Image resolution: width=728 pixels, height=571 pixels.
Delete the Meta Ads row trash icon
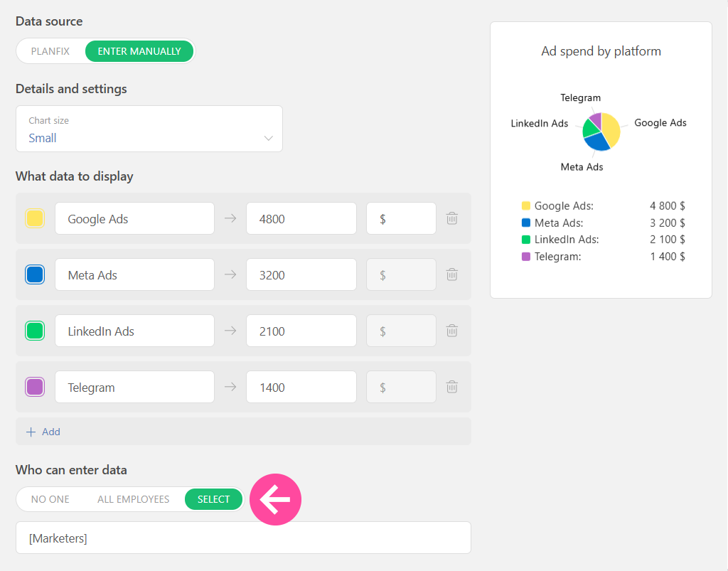[x=451, y=274]
